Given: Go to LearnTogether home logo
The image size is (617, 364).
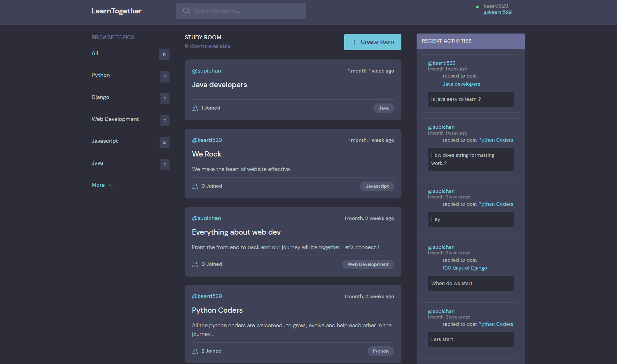Looking at the screenshot, I should pos(116,11).
